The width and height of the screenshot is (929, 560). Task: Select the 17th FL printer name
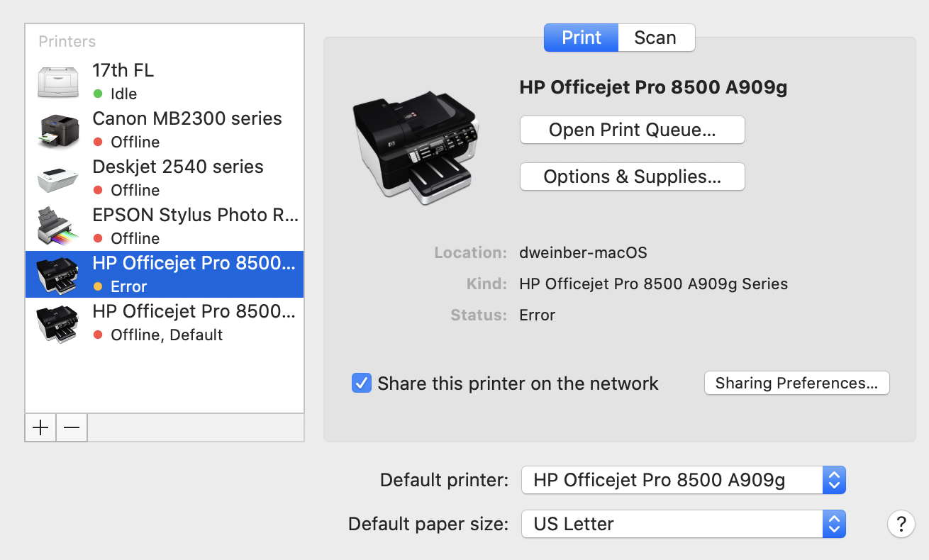coord(123,70)
